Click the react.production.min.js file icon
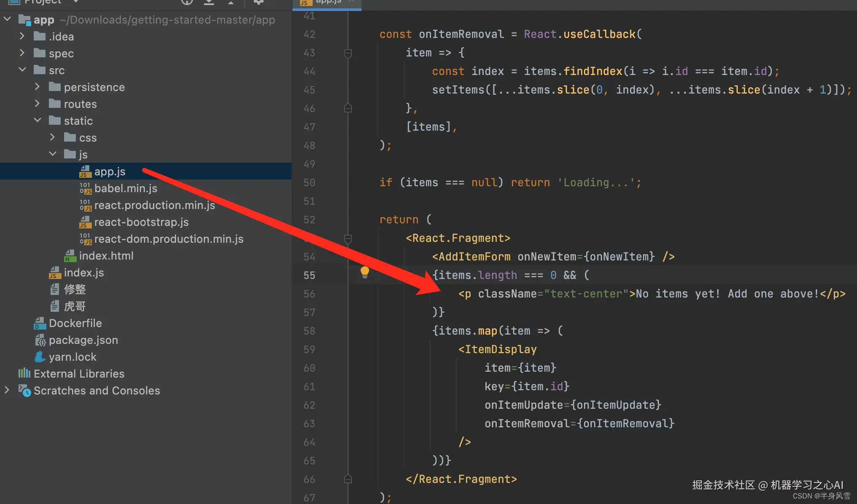 [x=86, y=205]
